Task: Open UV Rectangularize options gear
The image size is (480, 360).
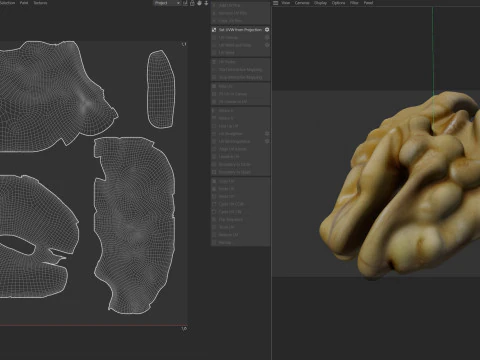Action: 267,141
